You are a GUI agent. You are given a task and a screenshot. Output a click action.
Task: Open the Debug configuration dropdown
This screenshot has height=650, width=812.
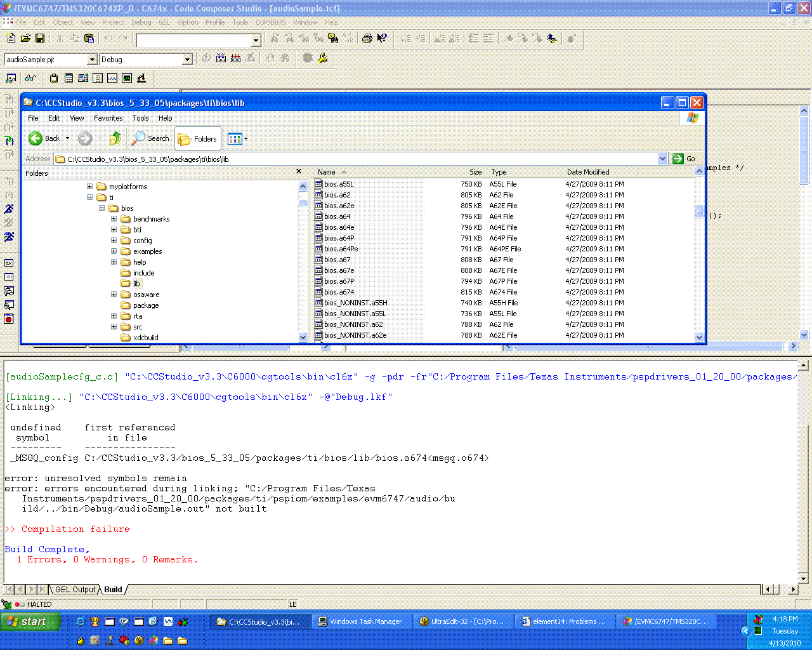(187, 60)
